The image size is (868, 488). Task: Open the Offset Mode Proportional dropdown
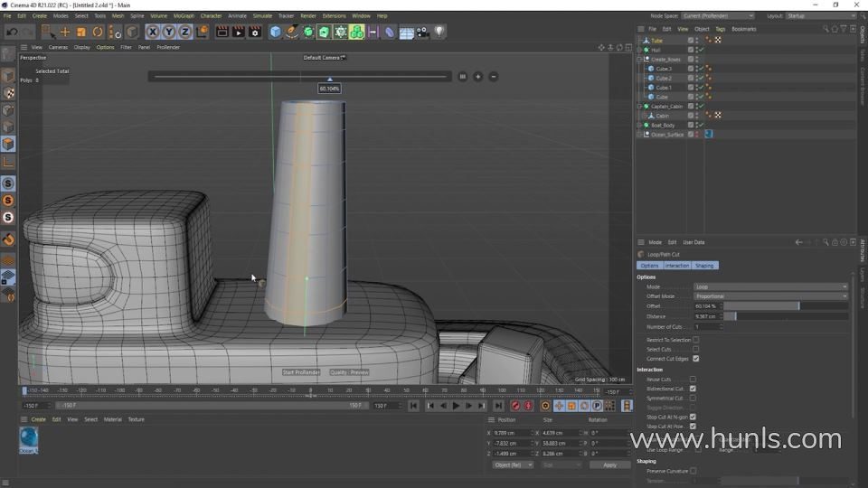[770, 296]
